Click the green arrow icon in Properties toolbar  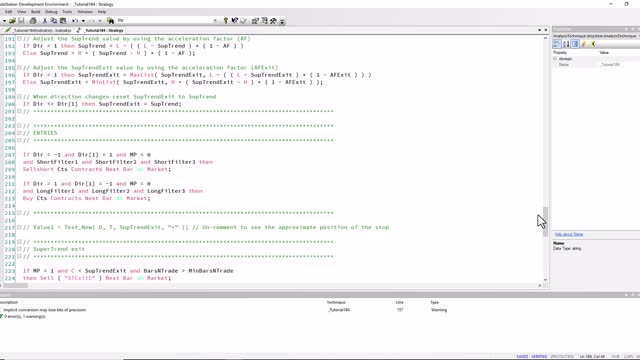pyautogui.click(x=593, y=44)
